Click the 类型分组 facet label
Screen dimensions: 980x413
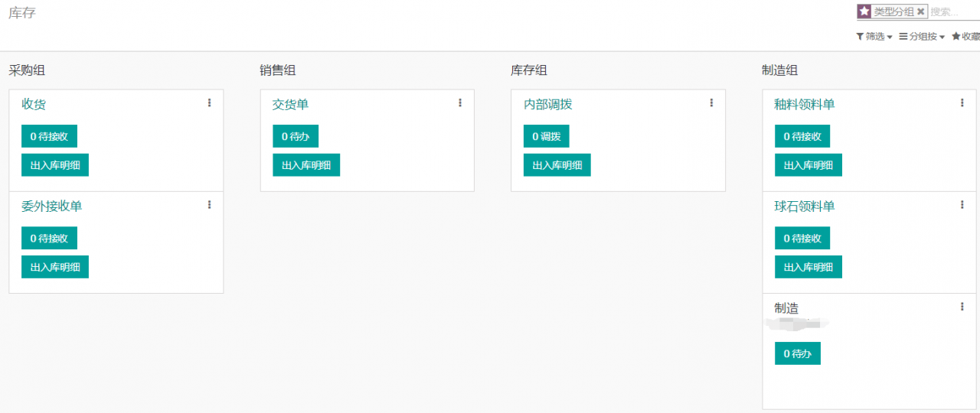point(894,11)
